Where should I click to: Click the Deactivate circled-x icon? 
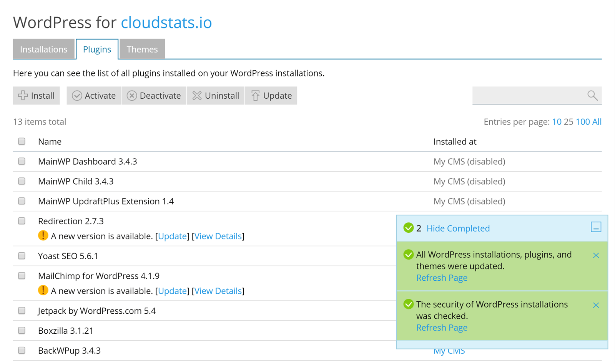tap(131, 95)
